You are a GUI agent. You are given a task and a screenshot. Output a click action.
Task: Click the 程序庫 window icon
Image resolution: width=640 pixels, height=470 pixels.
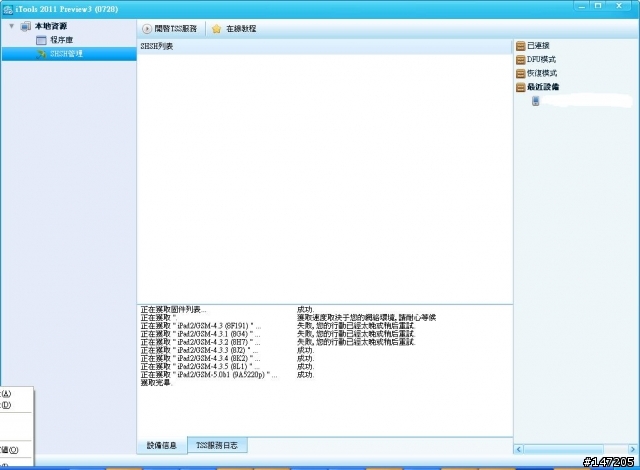pyautogui.click(x=41, y=40)
